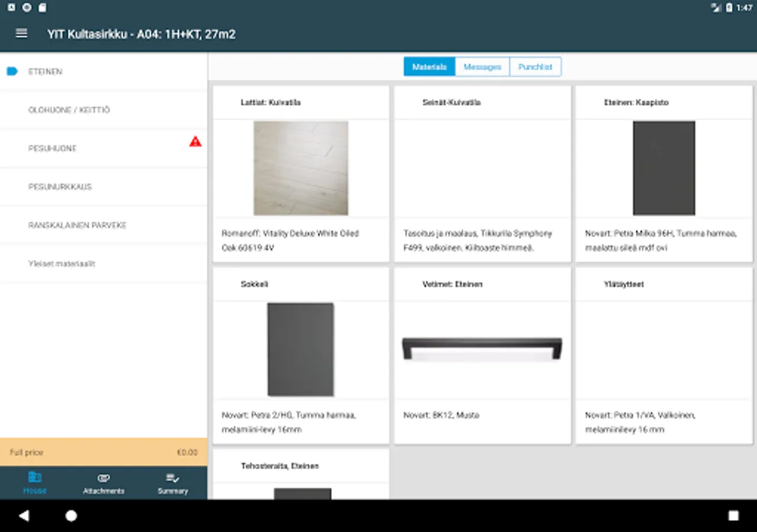
Task: Open the Eteinen: Kaapisto card title
Action: [x=636, y=102]
